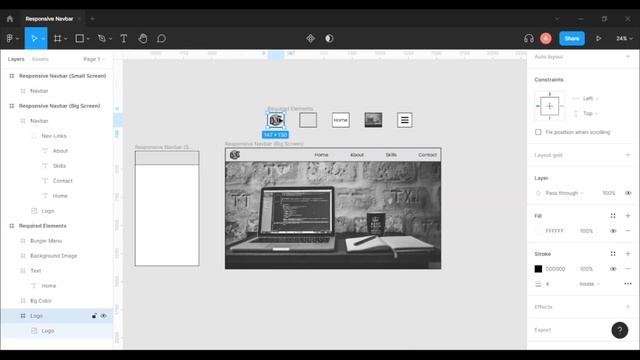Open the Page 1 dropdown
The image size is (640, 360).
[x=94, y=59]
